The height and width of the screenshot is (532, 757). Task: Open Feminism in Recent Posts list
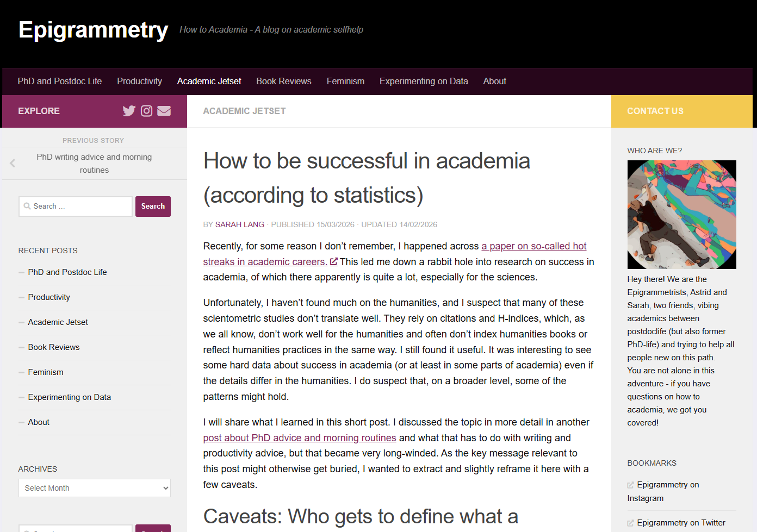point(46,372)
